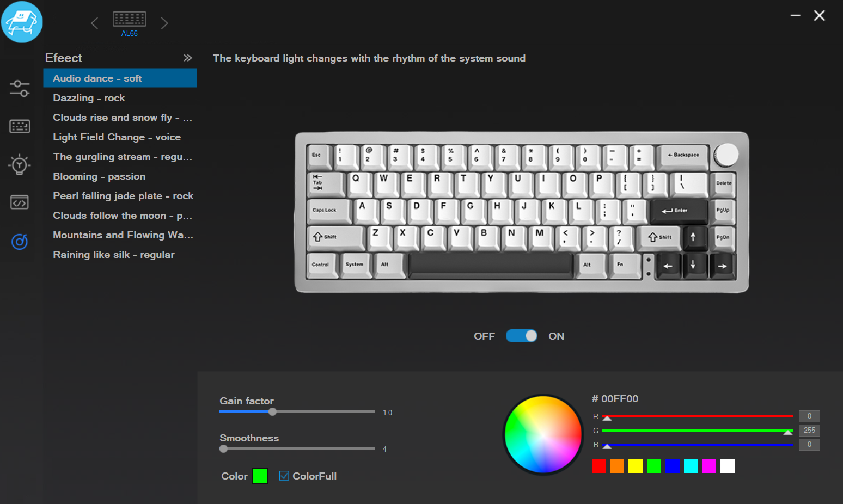Toggle the OFF/ON light effect switch
843x504 pixels.
pyautogui.click(x=522, y=336)
